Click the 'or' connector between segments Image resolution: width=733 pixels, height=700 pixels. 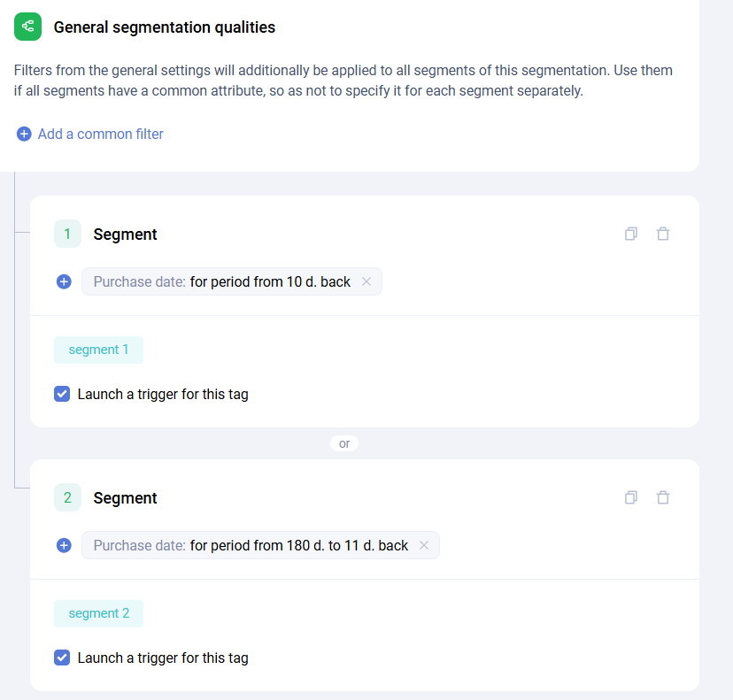(344, 443)
